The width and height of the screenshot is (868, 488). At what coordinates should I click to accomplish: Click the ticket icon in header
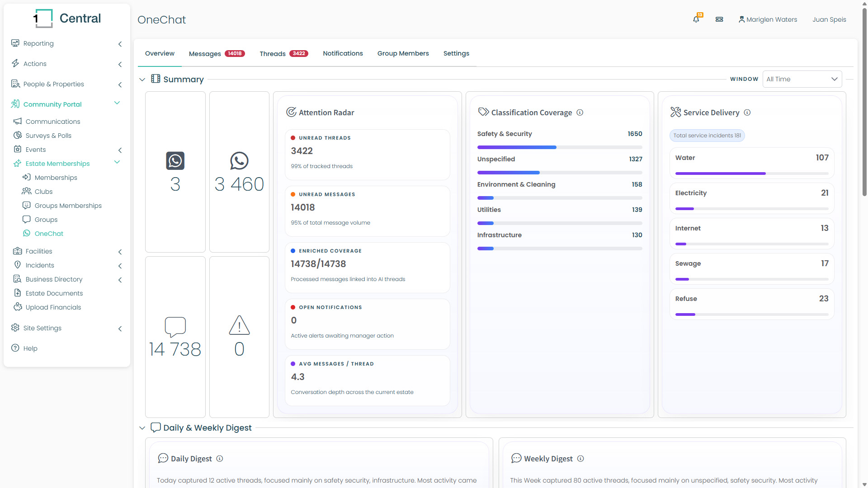coord(719,19)
